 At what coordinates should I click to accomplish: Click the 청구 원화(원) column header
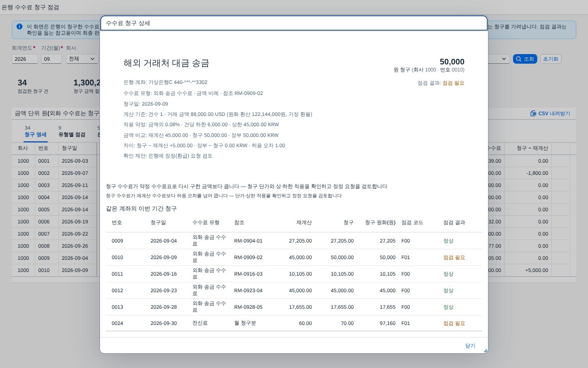point(380,222)
